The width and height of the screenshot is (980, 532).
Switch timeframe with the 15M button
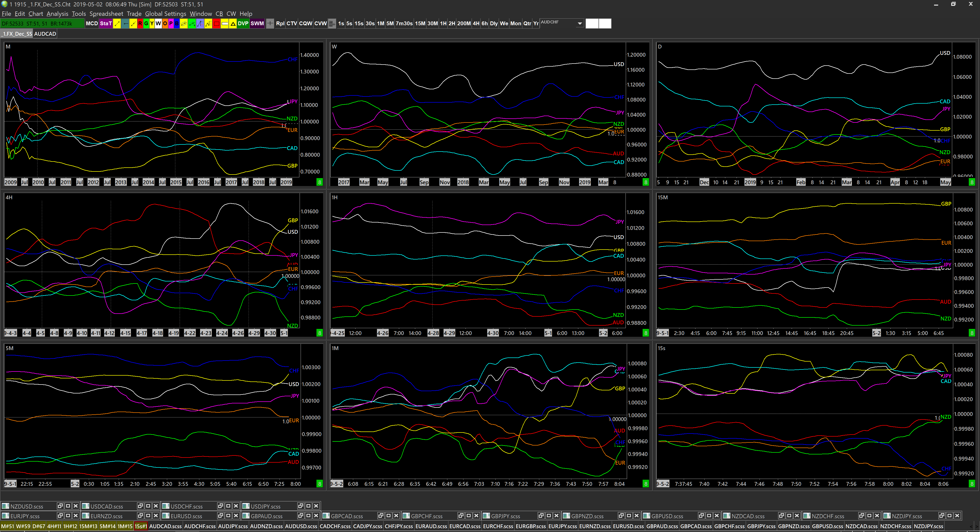(420, 23)
